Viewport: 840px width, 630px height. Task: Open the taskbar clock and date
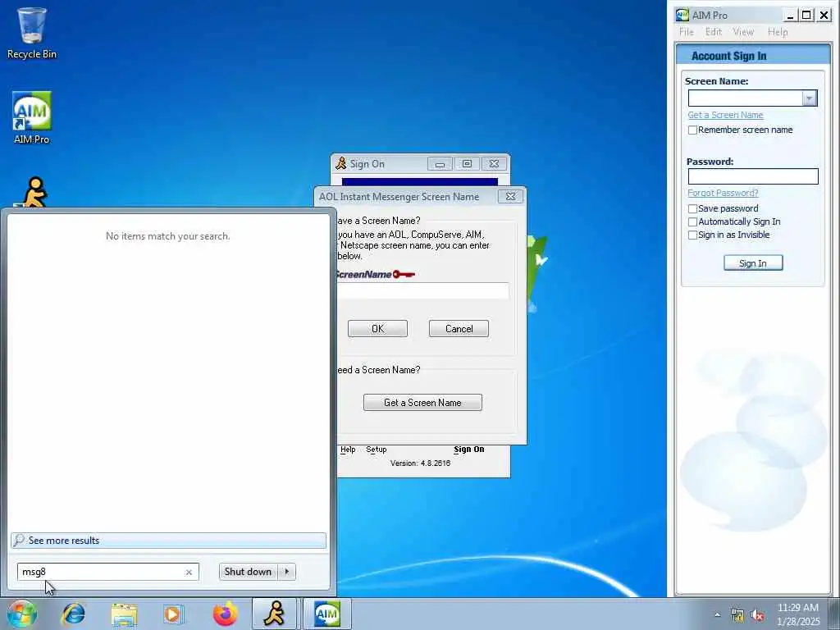(798, 614)
